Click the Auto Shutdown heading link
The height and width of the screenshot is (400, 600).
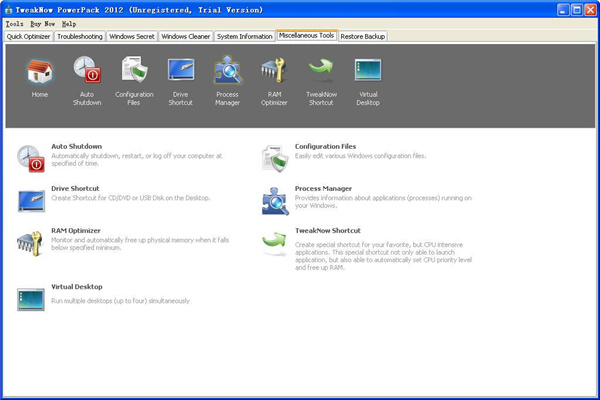pos(77,146)
